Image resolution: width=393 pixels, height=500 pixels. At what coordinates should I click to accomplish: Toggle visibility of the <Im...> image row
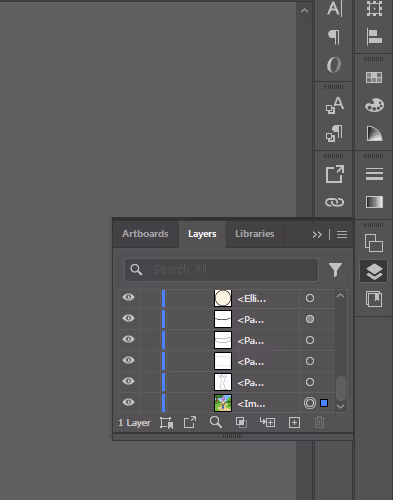point(128,402)
